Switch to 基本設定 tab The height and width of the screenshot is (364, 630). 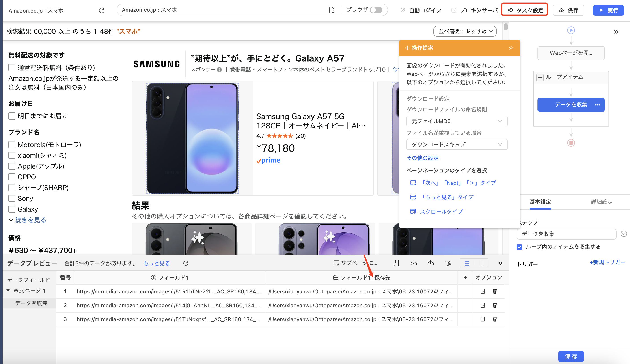[x=540, y=202]
